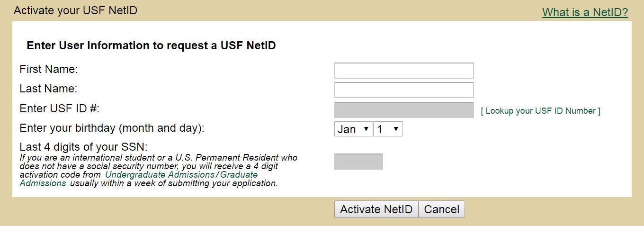Focus the Last Name text box

click(x=403, y=90)
